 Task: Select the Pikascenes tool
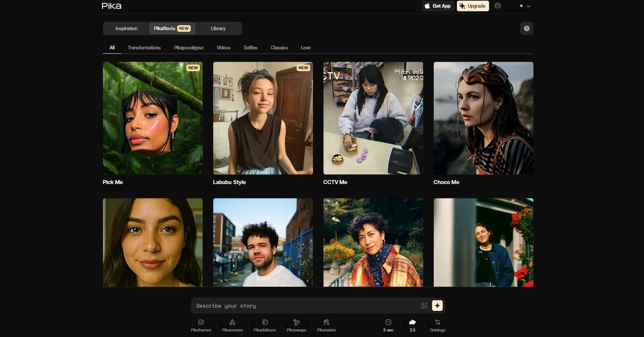pyautogui.click(x=232, y=325)
